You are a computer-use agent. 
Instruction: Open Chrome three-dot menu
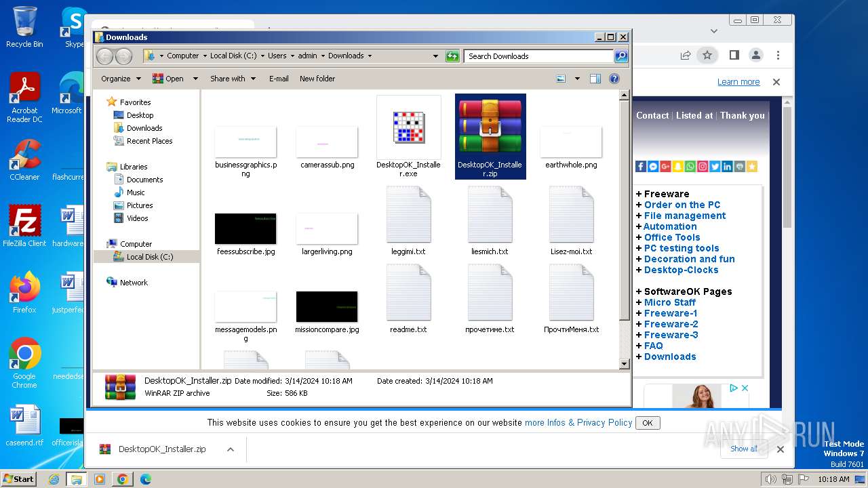[x=778, y=56]
